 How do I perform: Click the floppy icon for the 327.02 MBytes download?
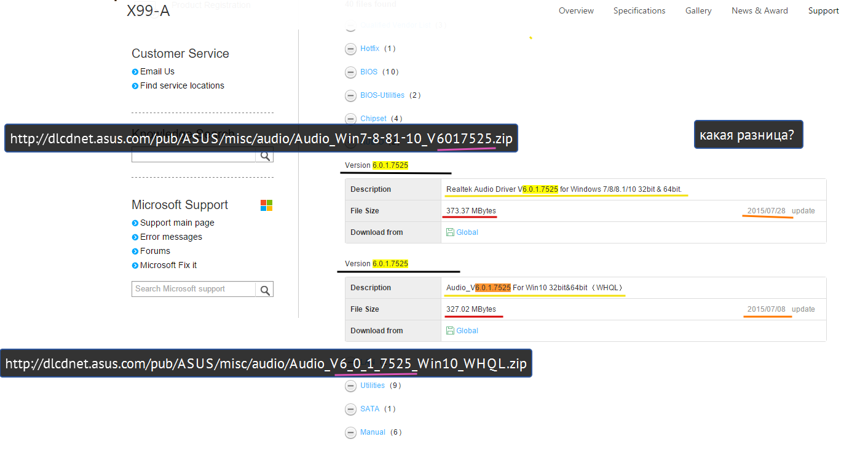point(450,331)
